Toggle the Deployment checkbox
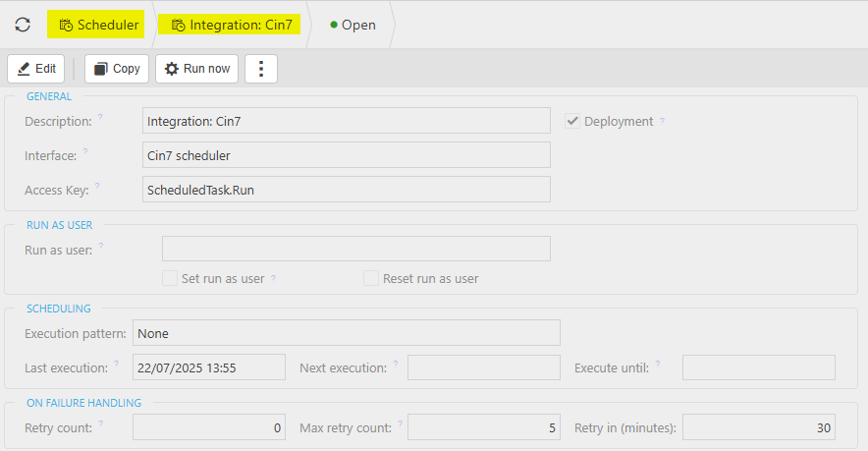This screenshot has height=451, width=868. (x=572, y=121)
